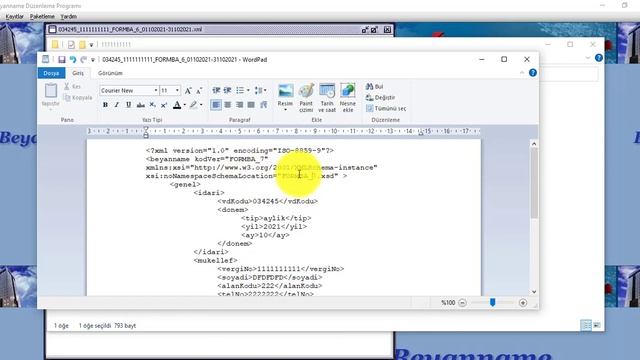Toggle strikethrough formatting
The height and width of the screenshot is (360, 640).
(x=140, y=105)
